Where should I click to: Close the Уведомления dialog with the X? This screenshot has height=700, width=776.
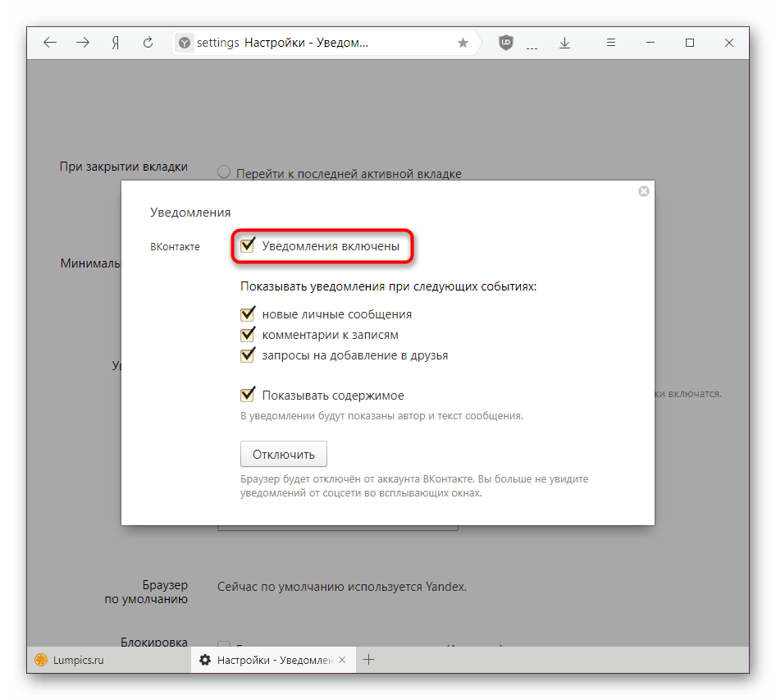[x=643, y=191]
